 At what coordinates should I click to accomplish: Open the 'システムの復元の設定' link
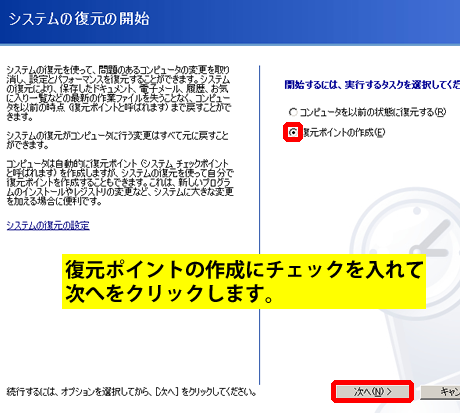pyautogui.click(x=48, y=226)
